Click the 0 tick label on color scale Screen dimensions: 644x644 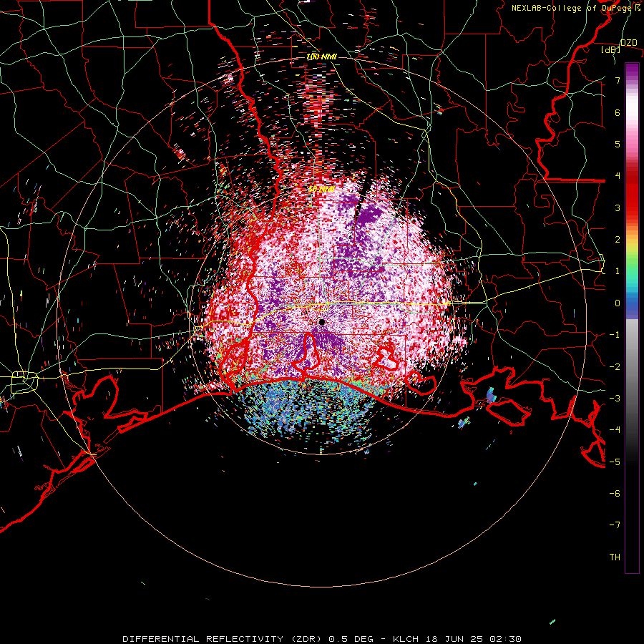(x=618, y=303)
